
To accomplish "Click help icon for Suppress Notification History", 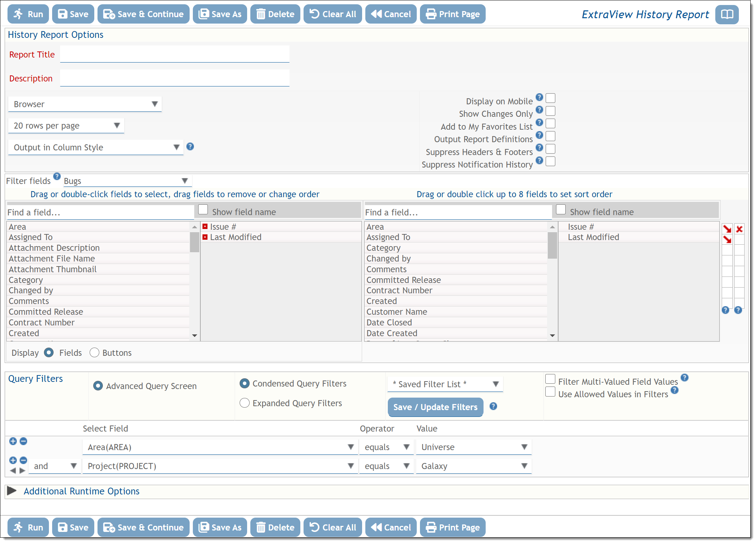I will 539,160.
